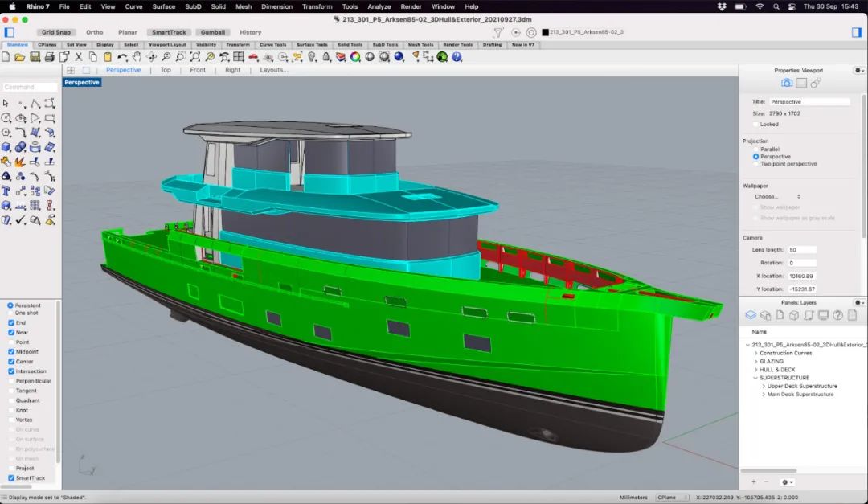This screenshot has width=868, height=504.
Task: Select the Pan view hand tool
Action: [x=137, y=57]
